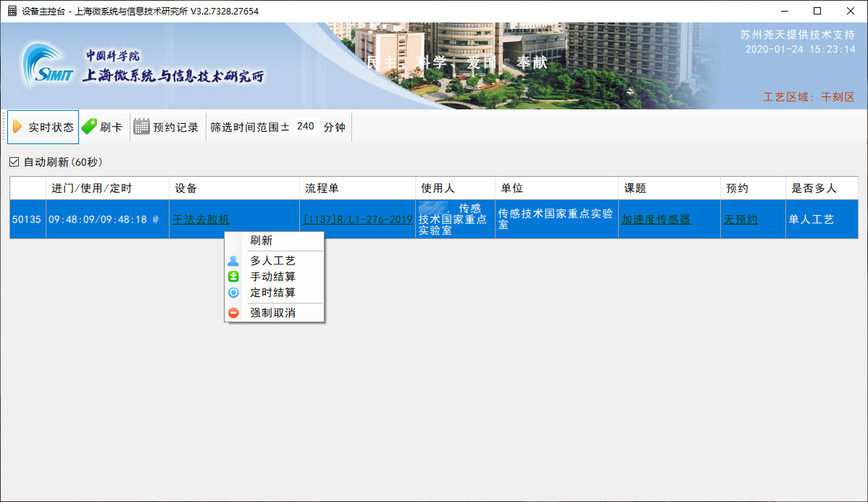Open process sheet [1137]R/L1-276-2019 link
The image size is (868, 502).
pyautogui.click(x=358, y=219)
